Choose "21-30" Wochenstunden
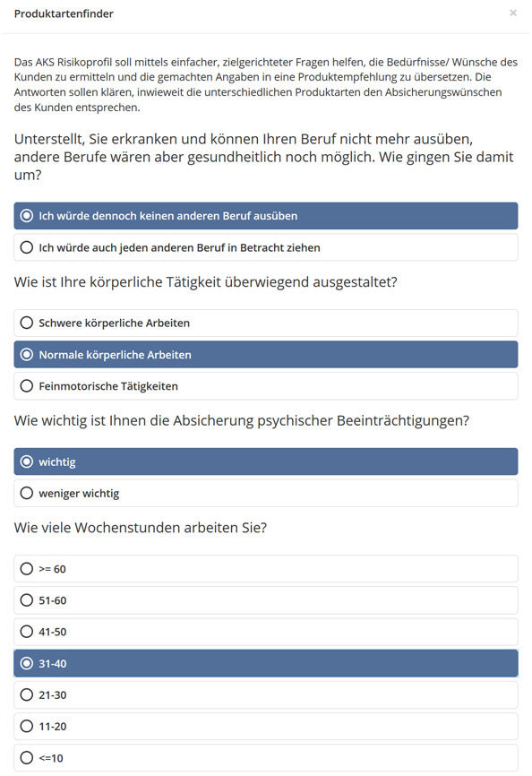The width and height of the screenshot is (532, 776). pos(266,694)
